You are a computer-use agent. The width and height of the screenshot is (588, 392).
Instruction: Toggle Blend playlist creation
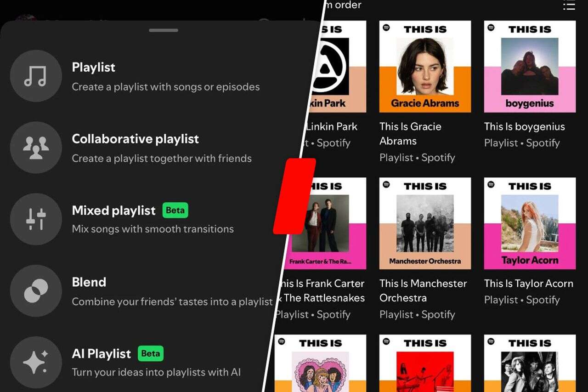tap(89, 282)
